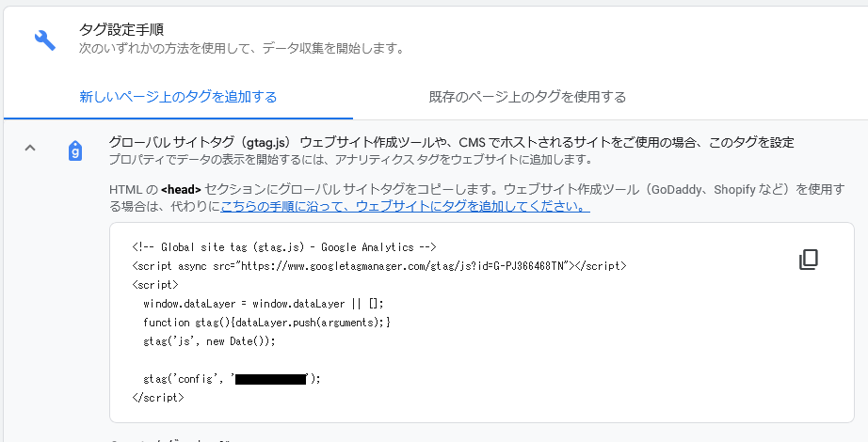The height and width of the screenshot is (442, 868).
Task: Open the こちらの手順に沿って link
Action: click(405, 206)
